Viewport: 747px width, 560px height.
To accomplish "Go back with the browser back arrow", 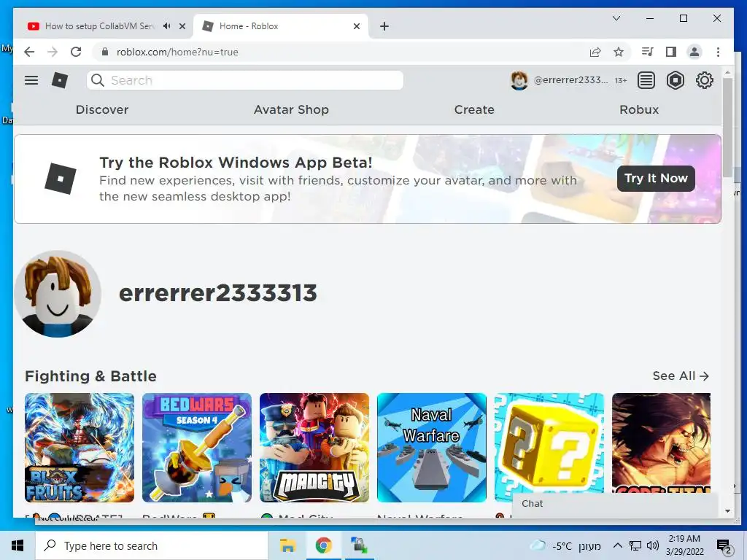I will tap(29, 52).
